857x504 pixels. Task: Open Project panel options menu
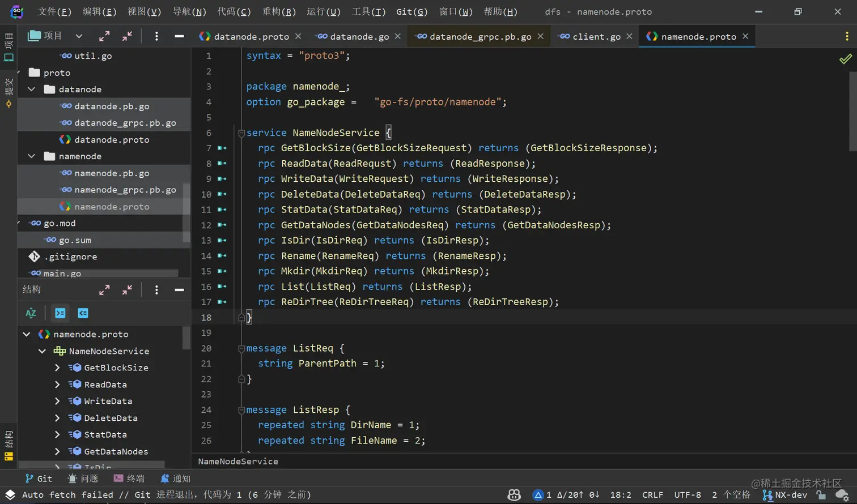(156, 36)
